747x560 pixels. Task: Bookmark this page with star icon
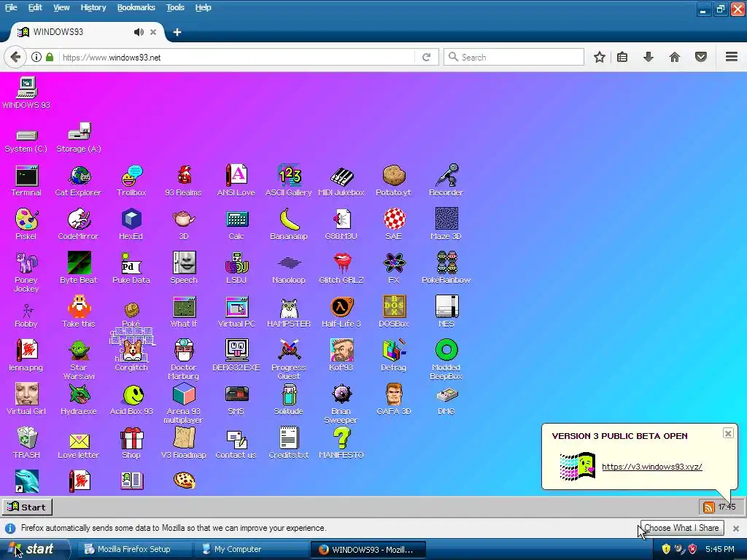point(600,57)
